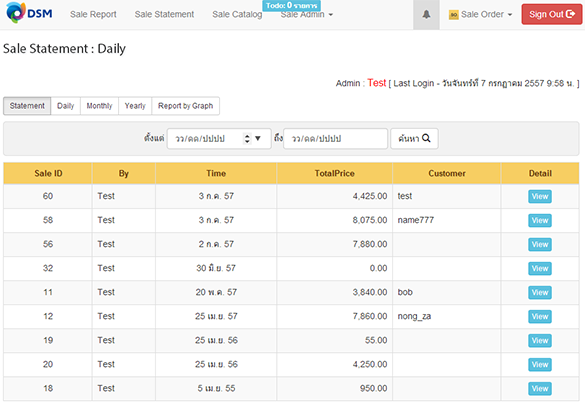The height and width of the screenshot is (406, 585).
Task: Click the Sale Order cart icon
Action: pyautogui.click(x=453, y=15)
